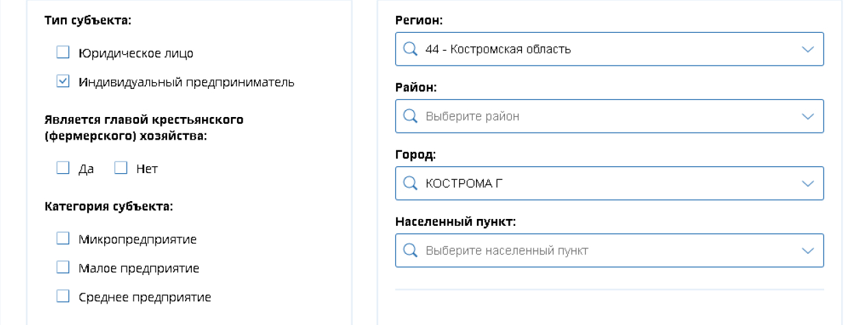868x325 pixels.
Task: Click the КОСТРОМА Г city field text
Action: (459, 183)
